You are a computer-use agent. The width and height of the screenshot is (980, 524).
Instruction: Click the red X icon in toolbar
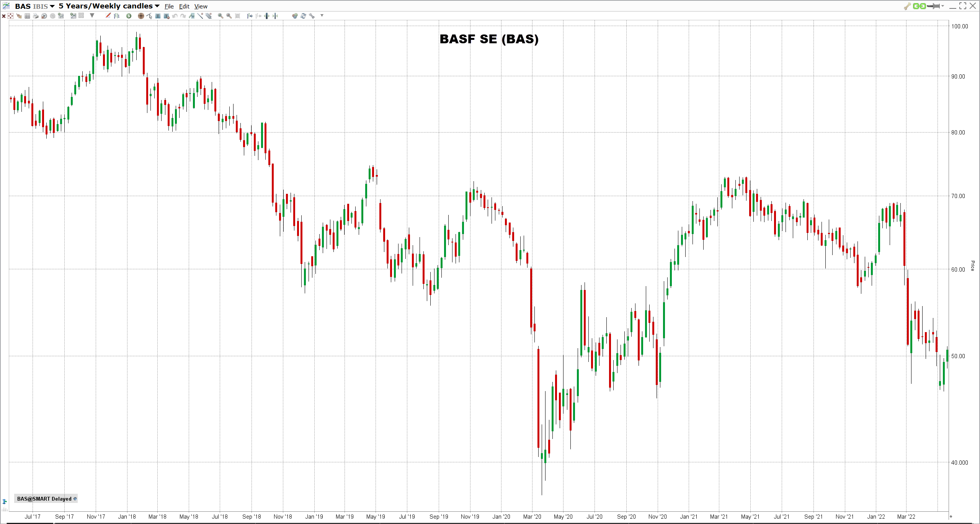[x=4, y=16]
